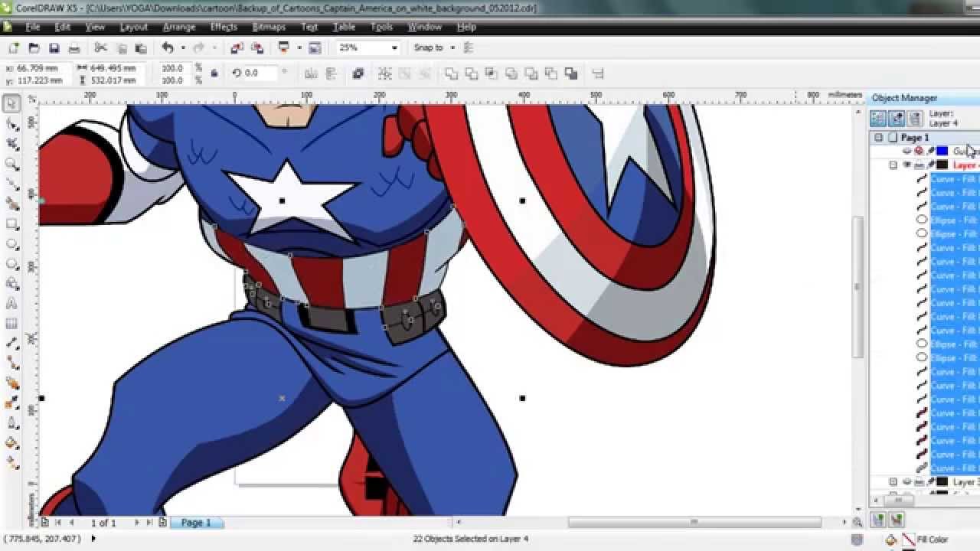
Task: Collapse the Page 1 tree node
Action: pyautogui.click(x=878, y=138)
